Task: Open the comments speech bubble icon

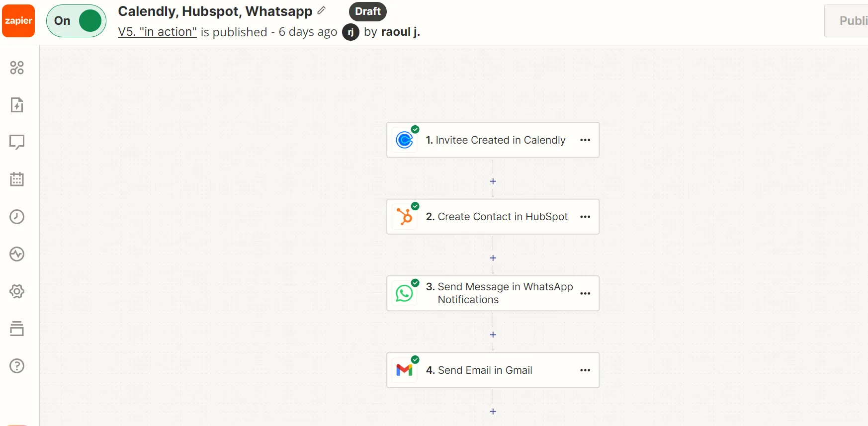Action: pos(17,142)
